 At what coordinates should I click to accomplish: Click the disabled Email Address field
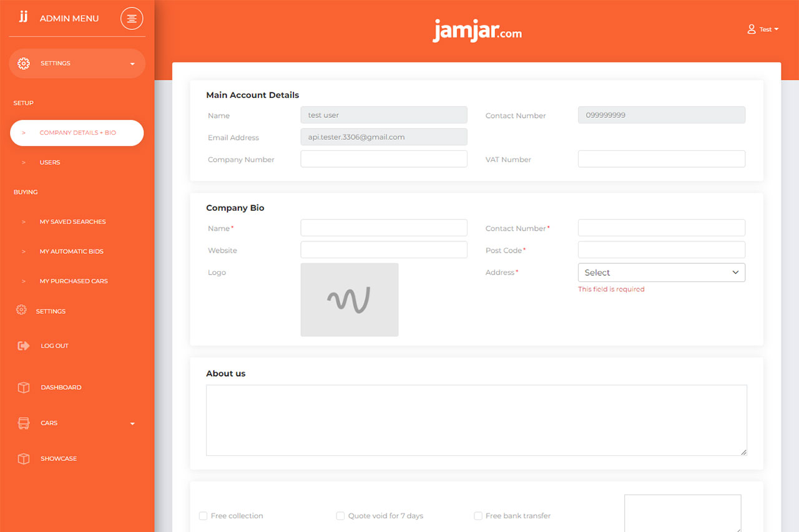click(x=384, y=137)
